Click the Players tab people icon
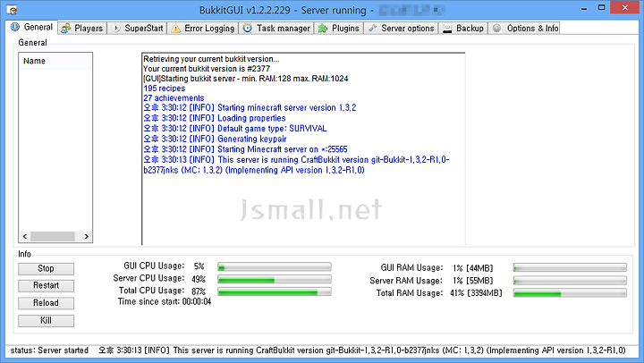 coord(65,29)
